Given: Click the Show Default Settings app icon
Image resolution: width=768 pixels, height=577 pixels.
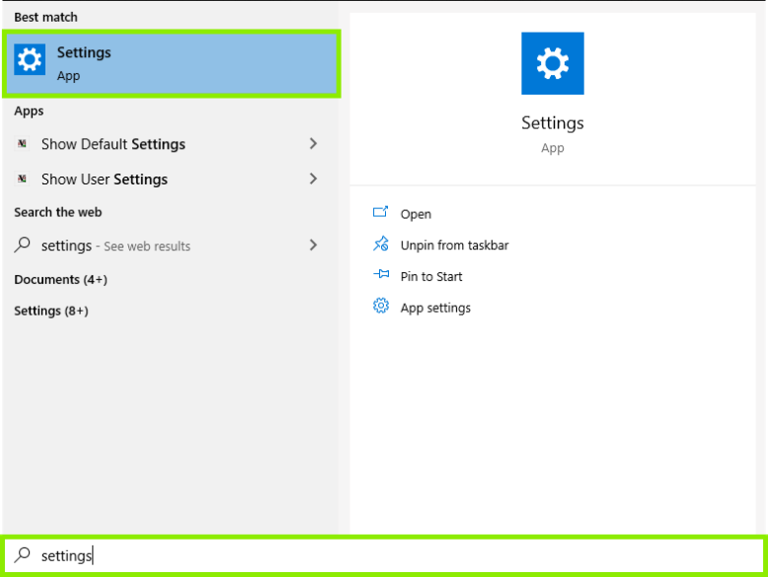Looking at the screenshot, I should pos(23,144).
